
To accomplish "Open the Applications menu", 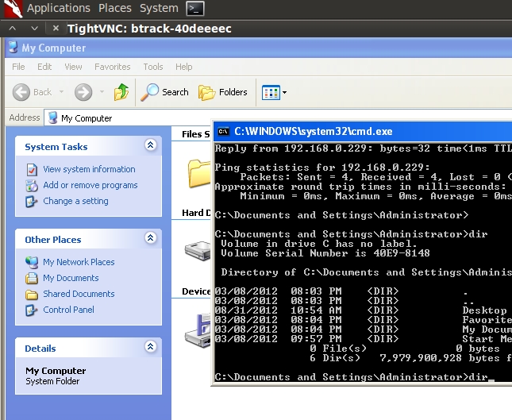I will [x=59, y=8].
